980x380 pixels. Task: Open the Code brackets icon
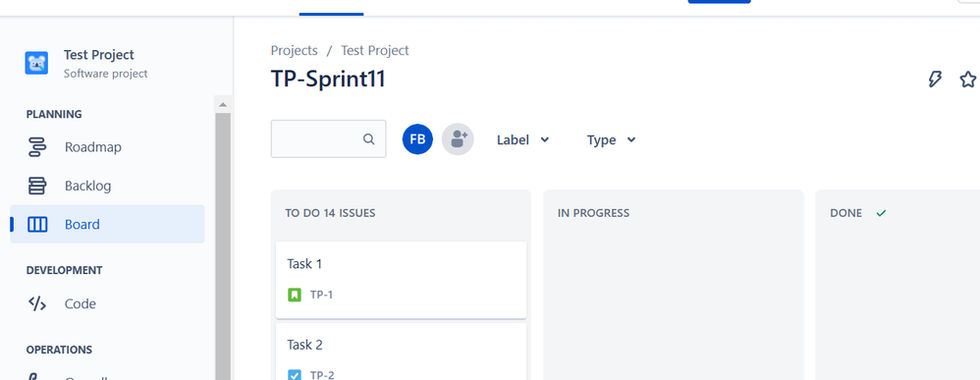pyautogui.click(x=37, y=303)
